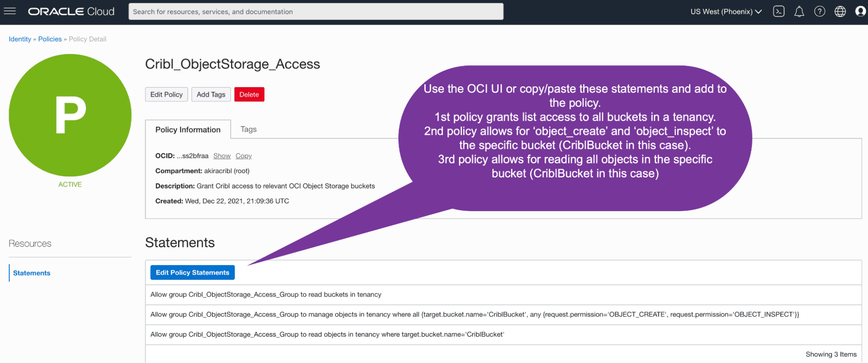The image size is (868, 363).
Task: Launch Cloud Shell from the header
Action: [779, 12]
